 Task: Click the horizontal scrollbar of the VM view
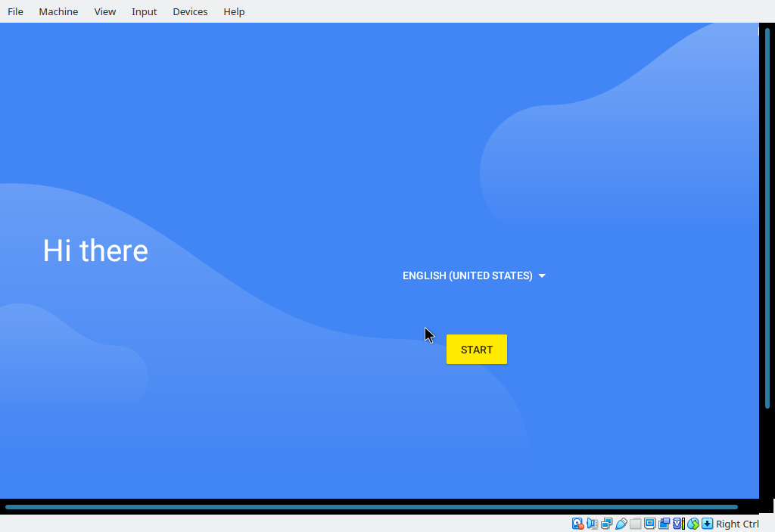pos(372,507)
